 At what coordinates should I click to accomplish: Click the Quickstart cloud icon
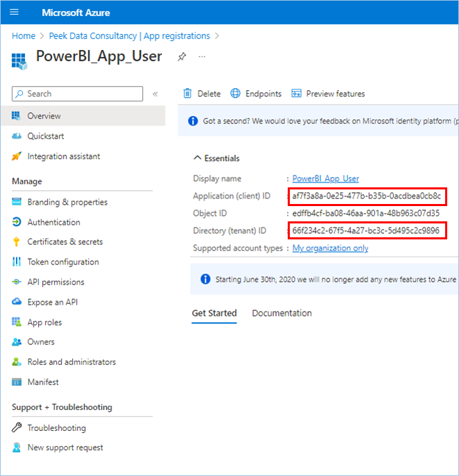pyautogui.click(x=17, y=136)
